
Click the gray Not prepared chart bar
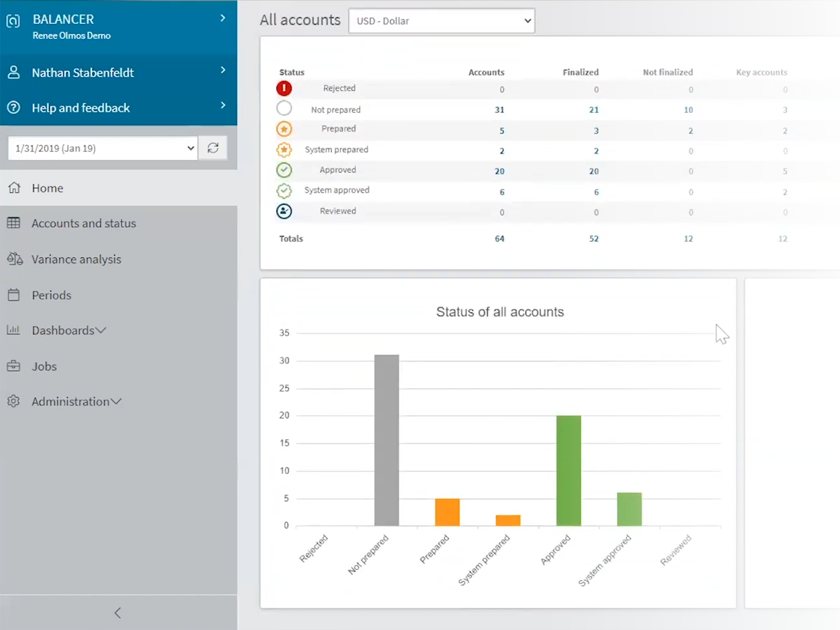(386, 440)
